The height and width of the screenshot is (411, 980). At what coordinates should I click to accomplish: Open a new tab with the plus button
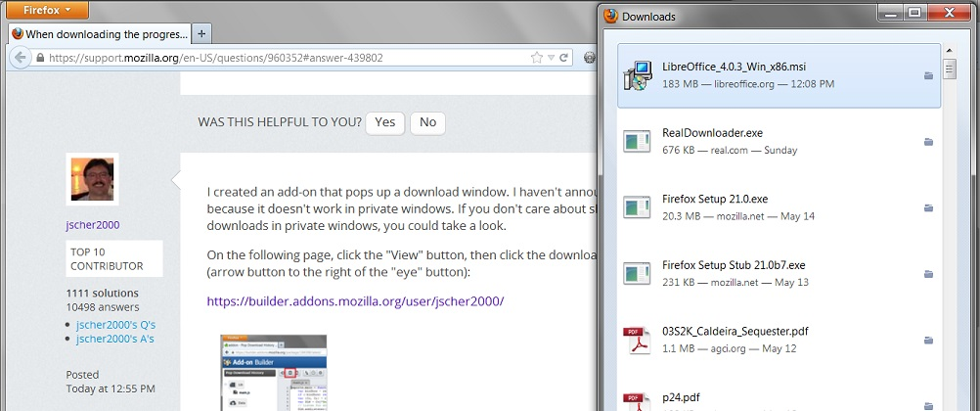(x=201, y=34)
